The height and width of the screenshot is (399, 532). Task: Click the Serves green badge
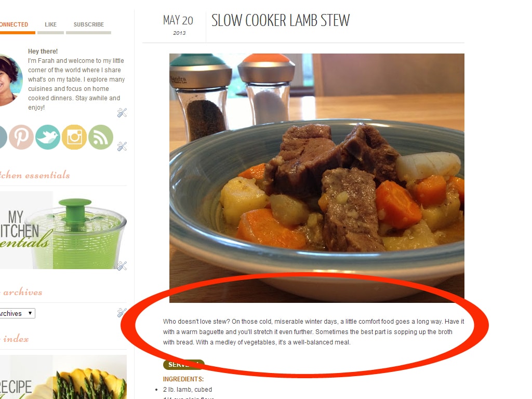point(183,364)
